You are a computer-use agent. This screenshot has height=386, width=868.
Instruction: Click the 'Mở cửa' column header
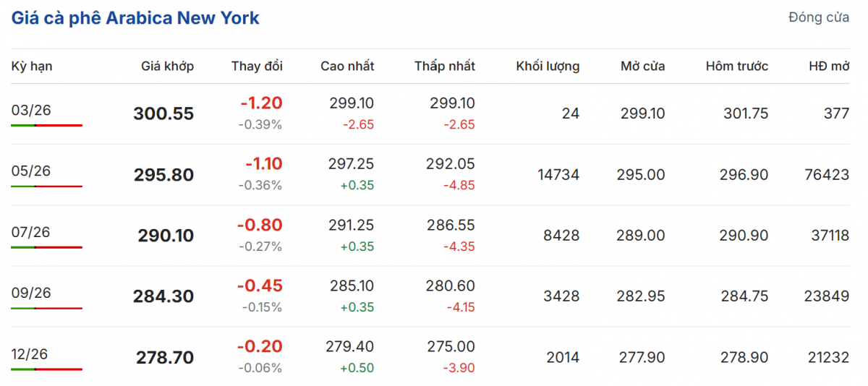[x=642, y=67]
